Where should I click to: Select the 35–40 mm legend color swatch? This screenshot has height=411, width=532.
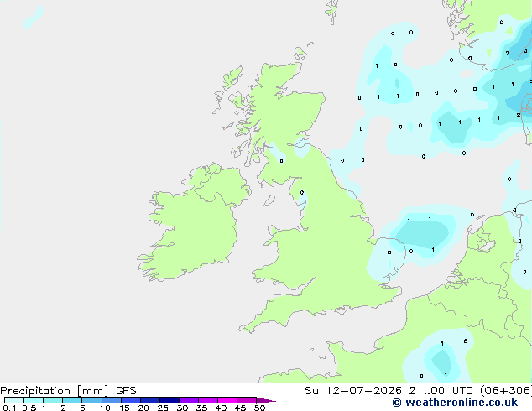click(x=208, y=400)
